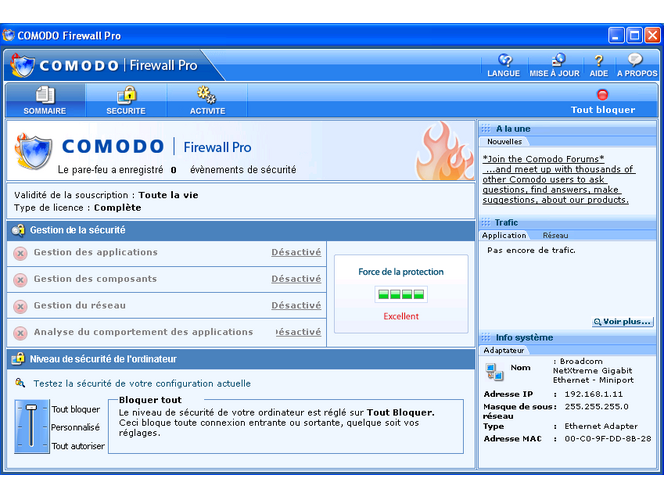Switch to the SECURITE tab

[126, 100]
